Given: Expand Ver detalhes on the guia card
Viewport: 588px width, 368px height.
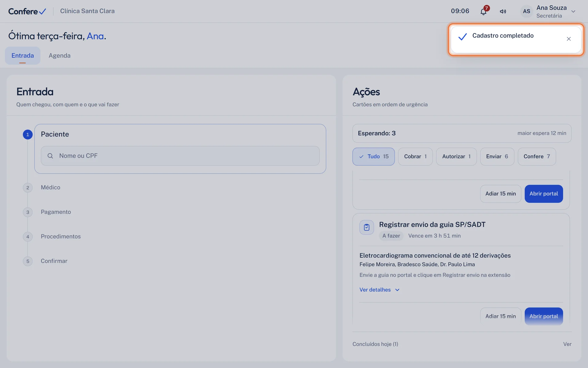Looking at the screenshot, I should click(x=379, y=290).
